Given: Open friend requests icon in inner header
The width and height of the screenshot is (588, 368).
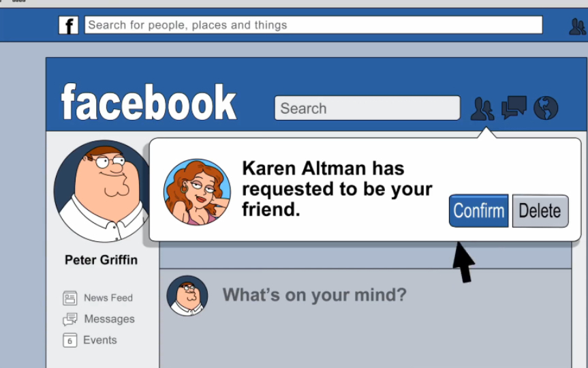Looking at the screenshot, I should [x=482, y=109].
